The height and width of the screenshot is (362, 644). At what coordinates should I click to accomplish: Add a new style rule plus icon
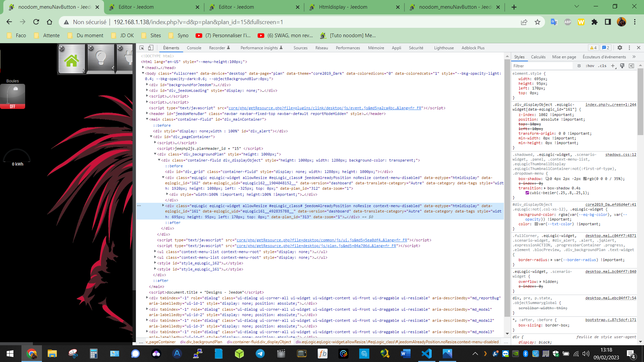pyautogui.click(x=613, y=66)
